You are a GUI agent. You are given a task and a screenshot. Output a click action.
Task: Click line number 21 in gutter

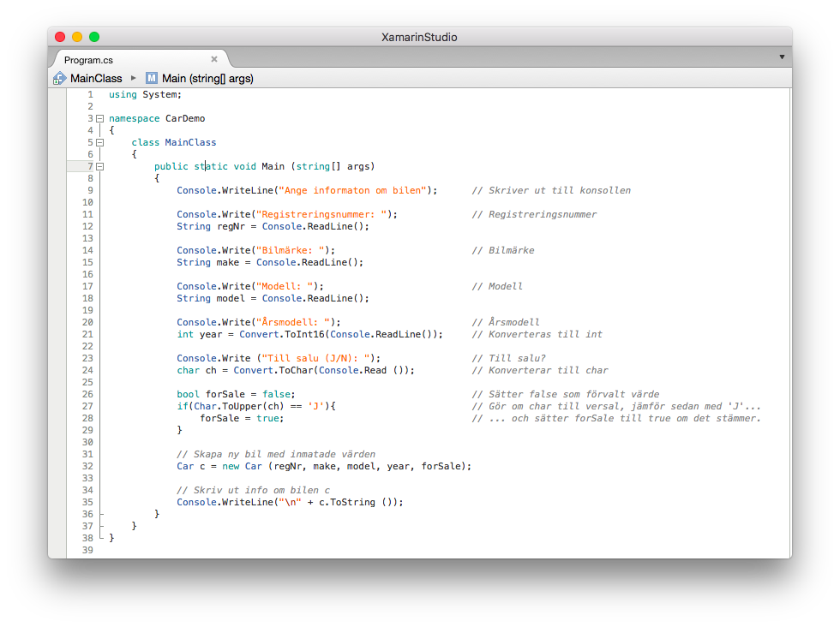tap(87, 334)
